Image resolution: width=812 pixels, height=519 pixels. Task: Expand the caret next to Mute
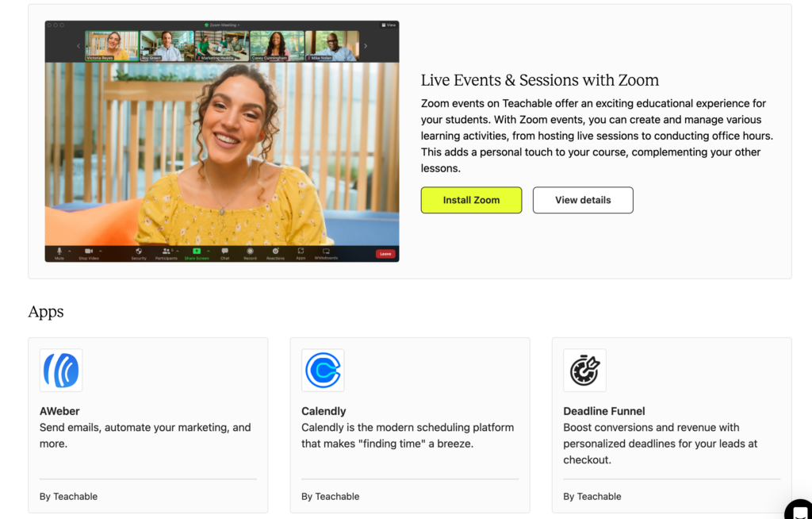pos(70,251)
